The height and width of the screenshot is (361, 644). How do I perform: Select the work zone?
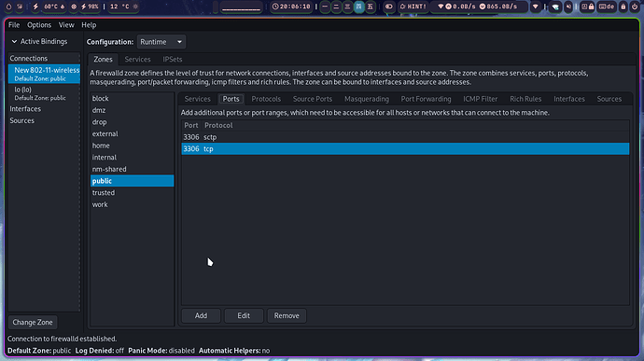pos(133,204)
